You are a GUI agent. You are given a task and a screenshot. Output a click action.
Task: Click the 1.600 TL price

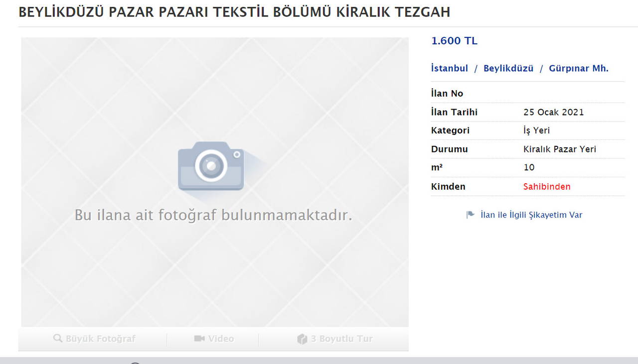(454, 41)
